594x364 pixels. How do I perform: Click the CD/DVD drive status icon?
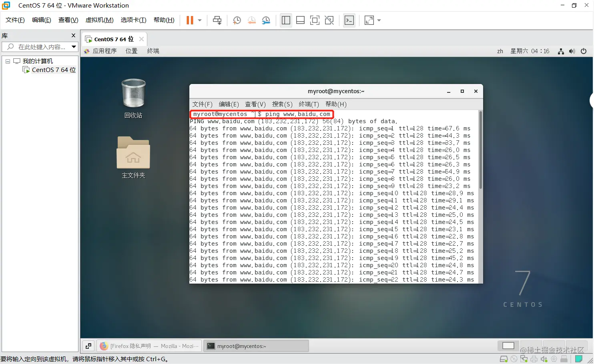point(514,359)
